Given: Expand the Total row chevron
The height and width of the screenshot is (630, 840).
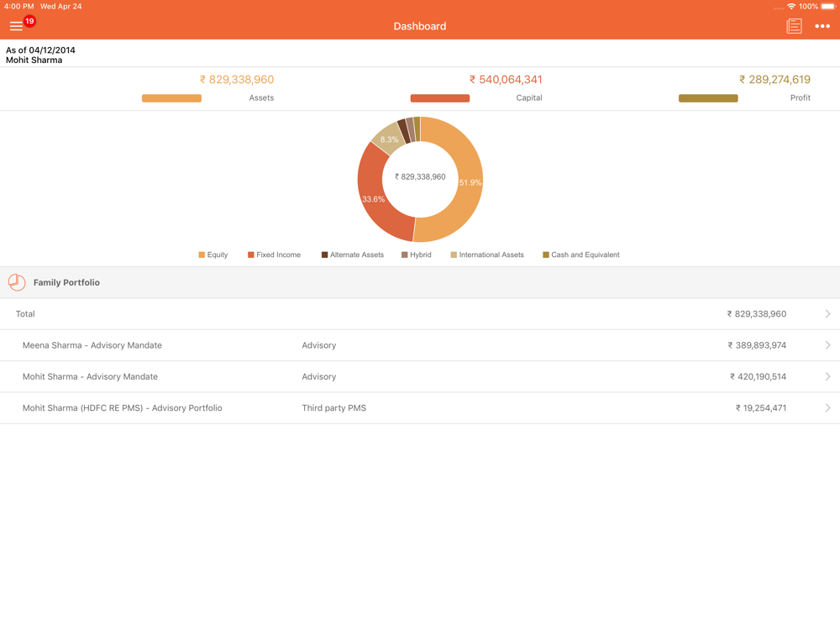Looking at the screenshot, I should (827, 314).
